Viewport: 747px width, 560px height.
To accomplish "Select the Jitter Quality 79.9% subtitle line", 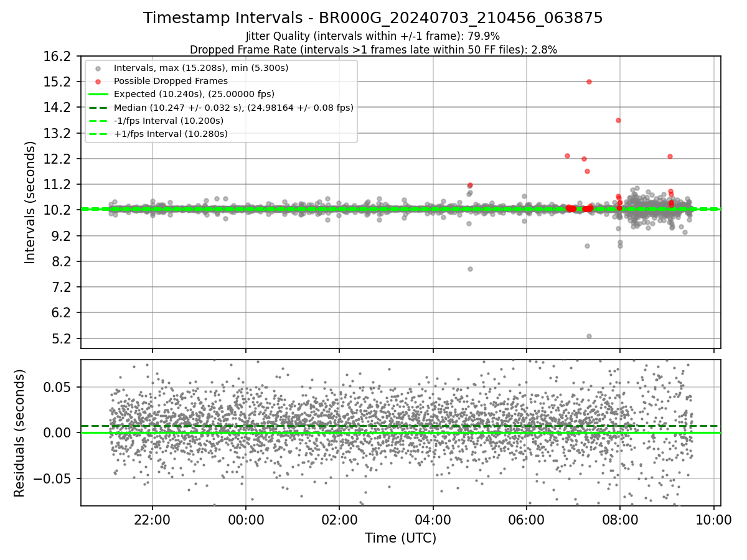I will 373,36.
